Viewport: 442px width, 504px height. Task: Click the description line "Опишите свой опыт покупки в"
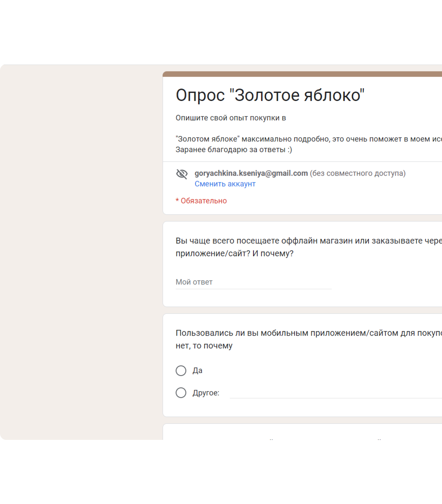231,118
